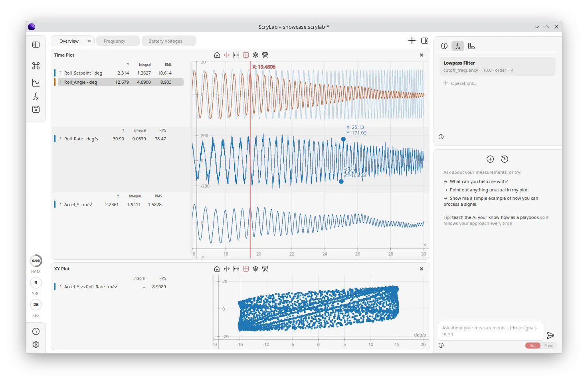Image resolution: width=588 pixels, height=384 pixels.
Task: Open chat history clock icon
Action: coord(505,159)
